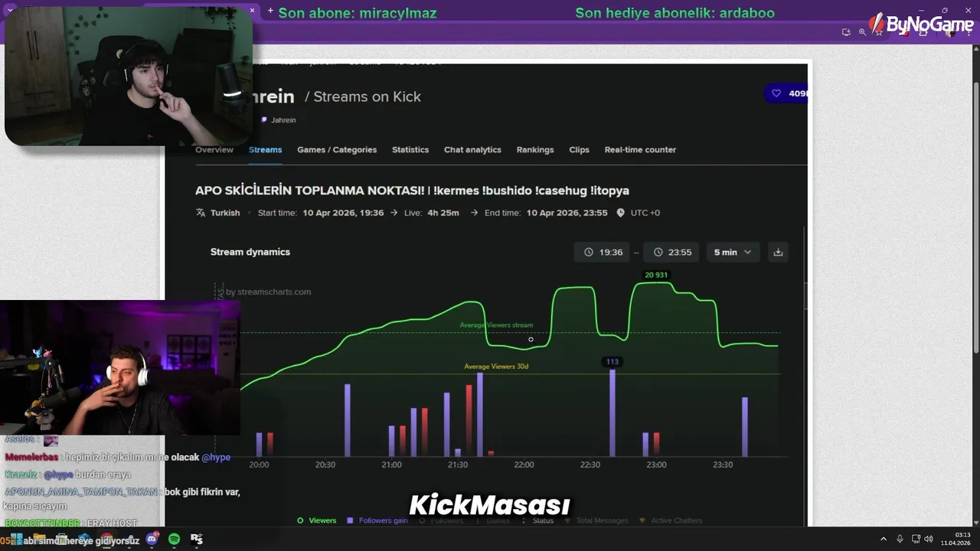Click the 22:00 x-axis time label

point(524,465)
